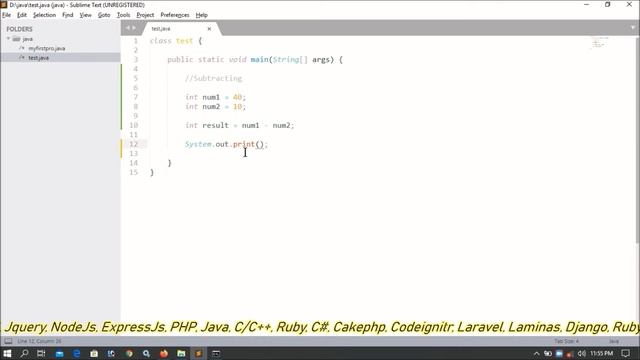This screenshot has width=640, height=360.
Task: Open the Windows Start menu
Action: pos(7,353)
